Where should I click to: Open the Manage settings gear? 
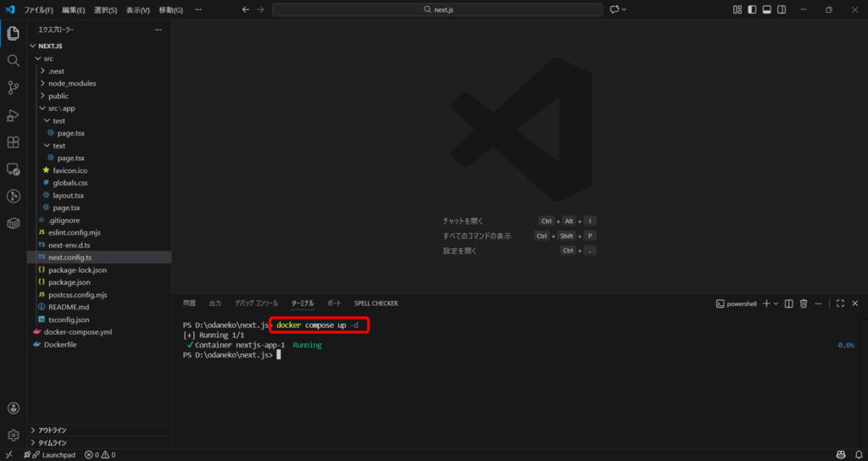click(13, 435)
